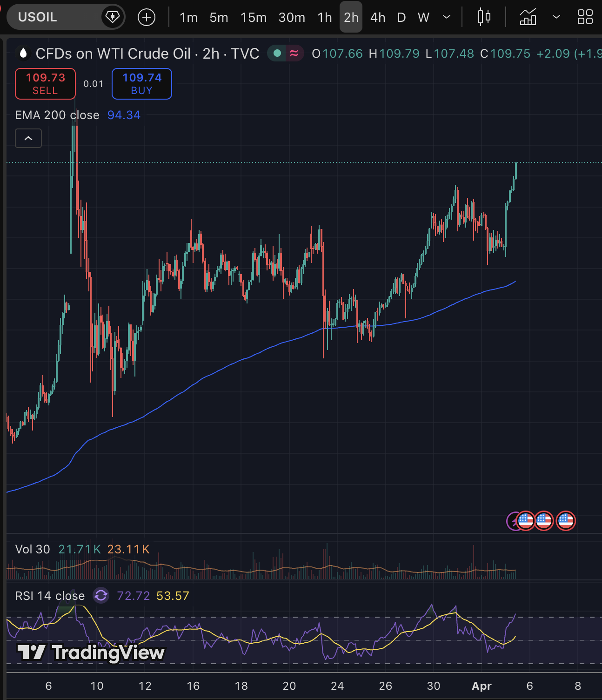Image resolution: width=602 pixels, height=700 pixels.
Task: Click the diamond icon beside USOIL
Action: pos(113,17)
